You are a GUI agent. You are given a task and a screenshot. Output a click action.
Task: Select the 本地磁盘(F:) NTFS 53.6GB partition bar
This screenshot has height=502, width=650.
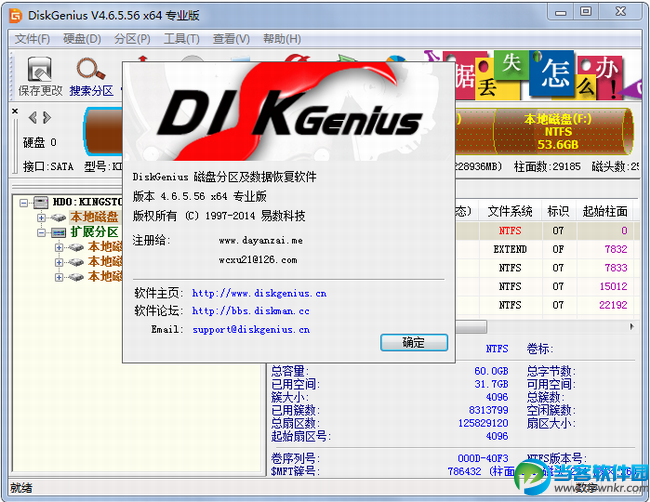[563, 131]
